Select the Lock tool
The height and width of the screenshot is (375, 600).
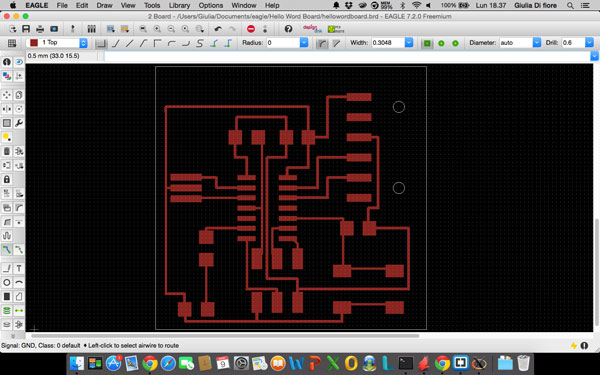[7, 179]
